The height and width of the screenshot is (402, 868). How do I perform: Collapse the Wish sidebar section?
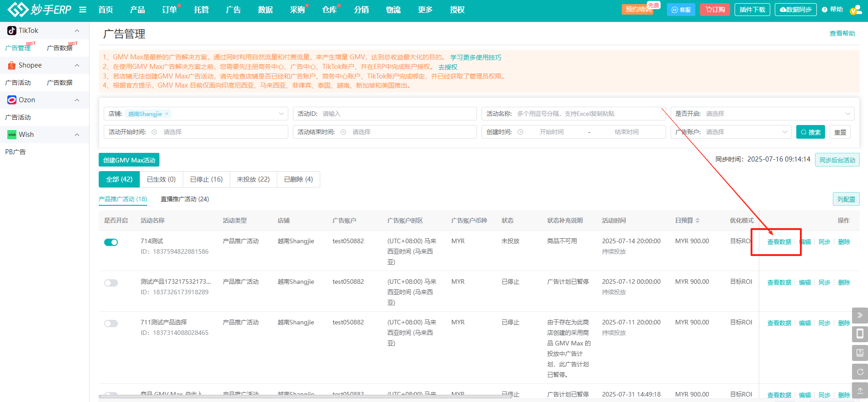(x=77, y=135)
